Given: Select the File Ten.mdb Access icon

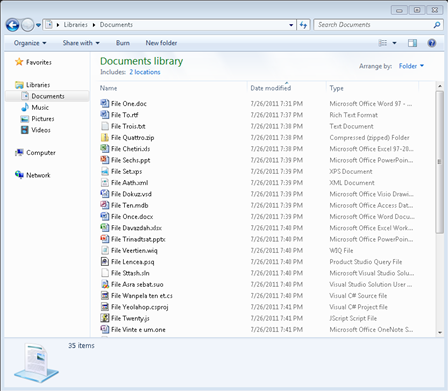Looking at the screenshot, I should click(x=105, y=205).
